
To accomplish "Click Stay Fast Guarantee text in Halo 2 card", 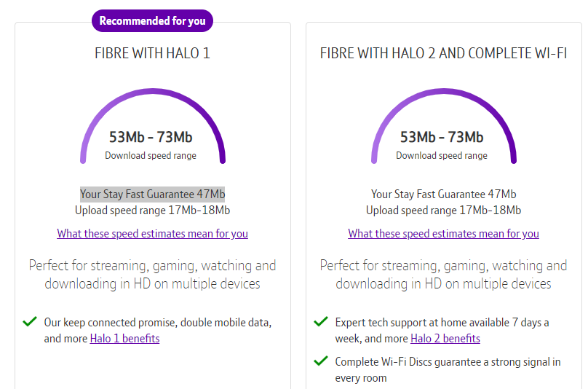I will tap(443, 194).
